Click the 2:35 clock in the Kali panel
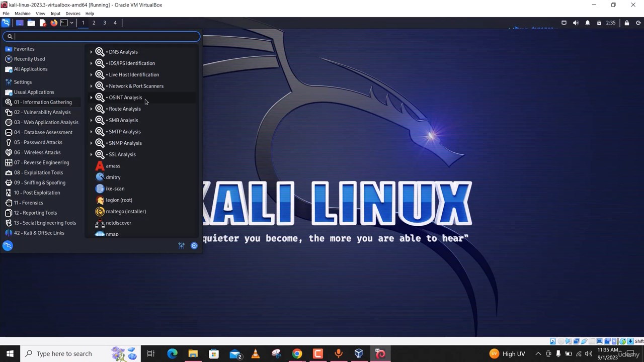 tap(610, 23)
